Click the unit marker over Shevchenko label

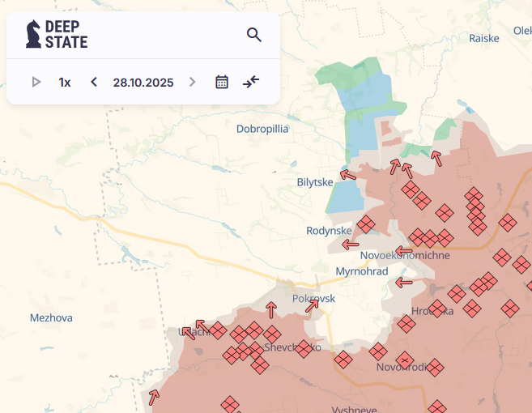(x=304, y=349)
